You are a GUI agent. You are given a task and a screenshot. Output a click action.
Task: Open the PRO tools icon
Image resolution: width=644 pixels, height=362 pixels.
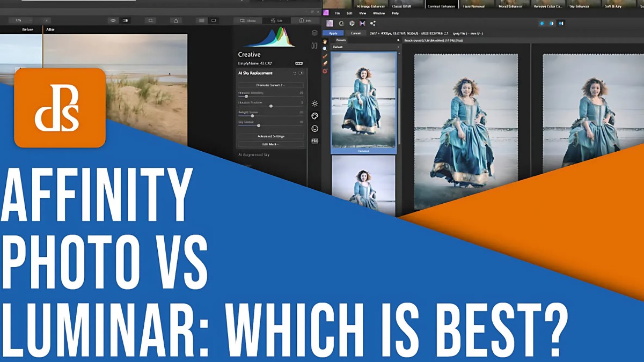(314, 141)
